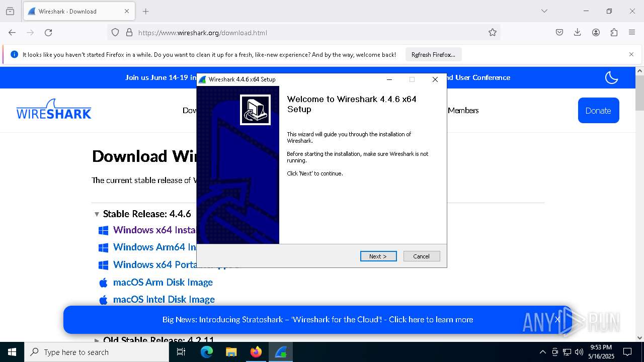Open the list all tabs dropdown
Screen dimensions: 644x362
point(544,11)
